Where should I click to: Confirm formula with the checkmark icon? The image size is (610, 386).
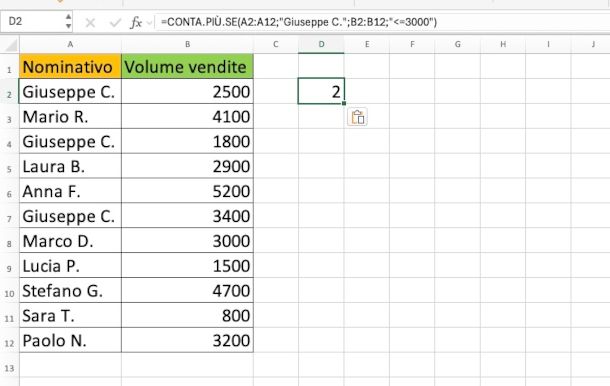point(115,23)
